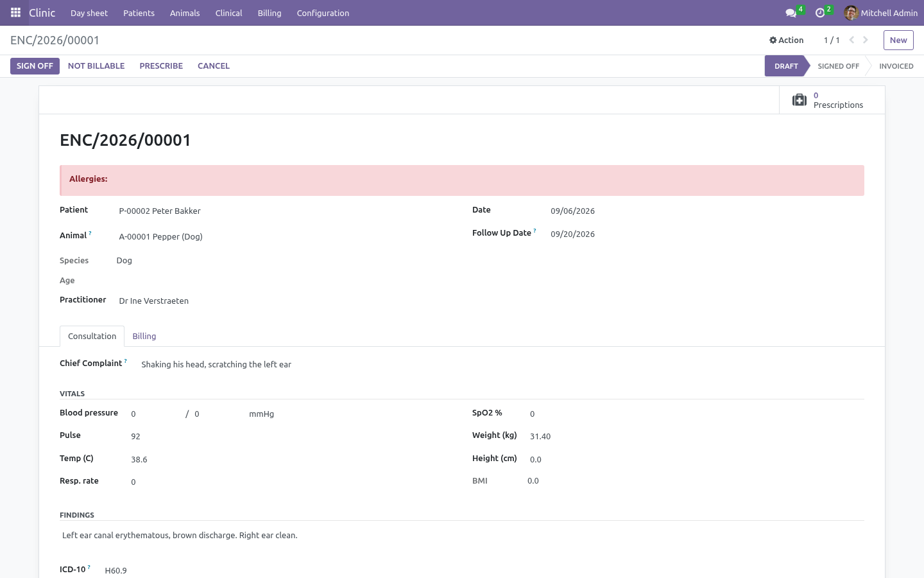Go to previous record arrow
The image size is (924, 578).
[x=851, y=40]
